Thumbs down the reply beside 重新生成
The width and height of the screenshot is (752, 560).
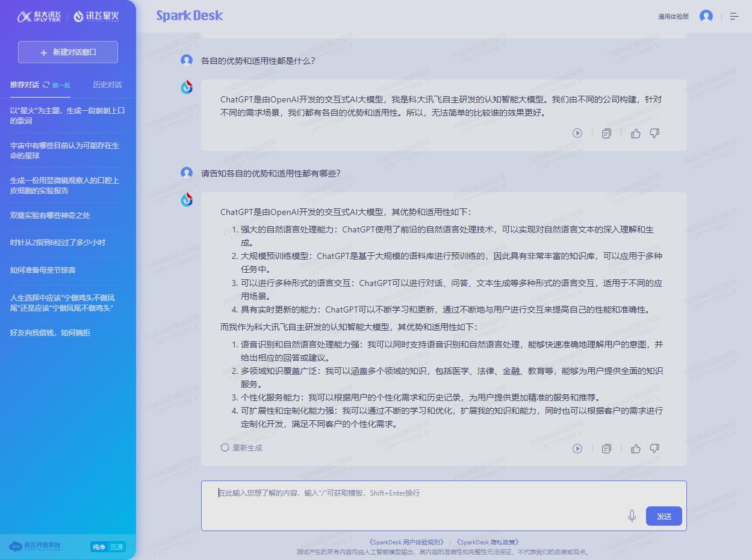(654, 449)
